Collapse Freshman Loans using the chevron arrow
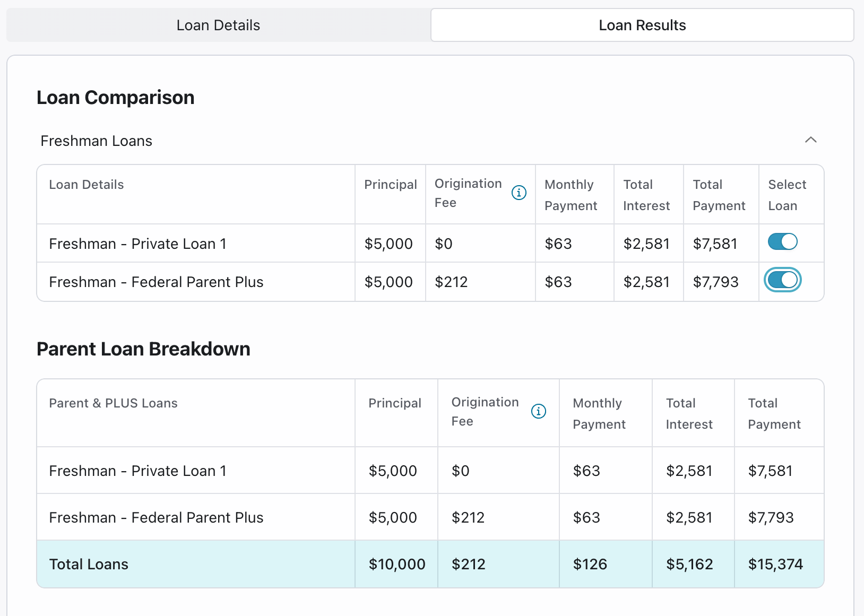Viewport: 864px width, 616px height. pos(810,140)
